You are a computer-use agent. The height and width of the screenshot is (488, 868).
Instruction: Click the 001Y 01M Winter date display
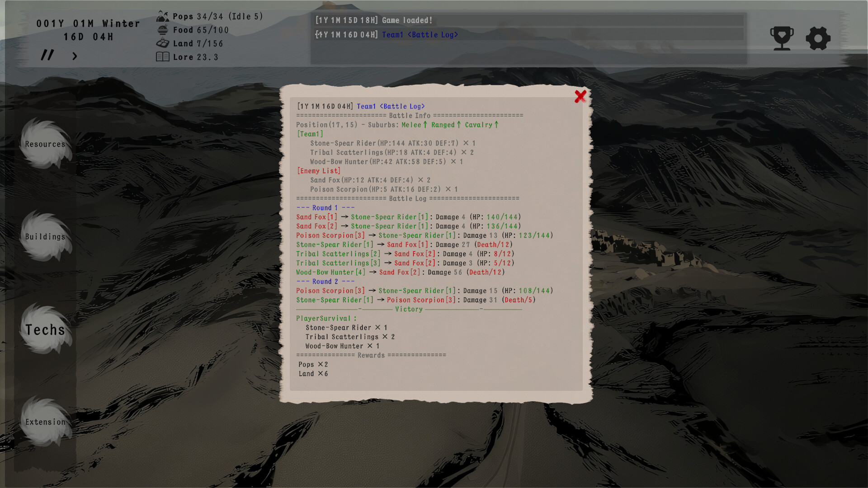pos(89,23)
